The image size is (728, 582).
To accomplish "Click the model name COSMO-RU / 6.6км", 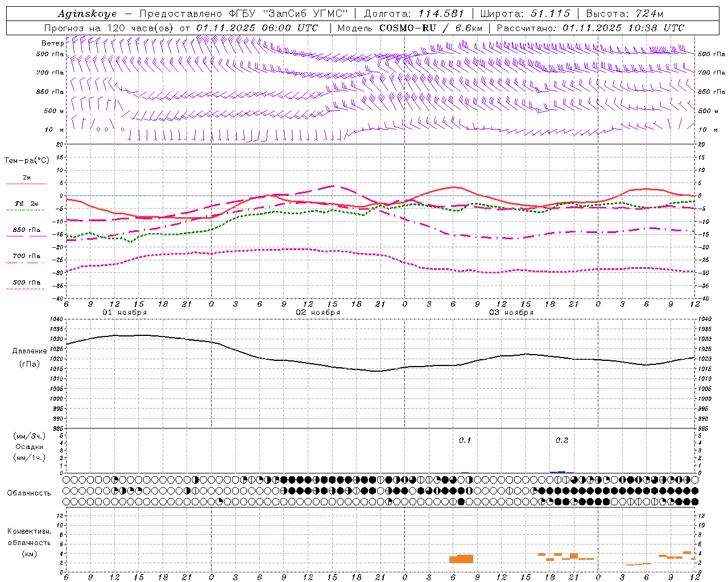I will 431,28.
